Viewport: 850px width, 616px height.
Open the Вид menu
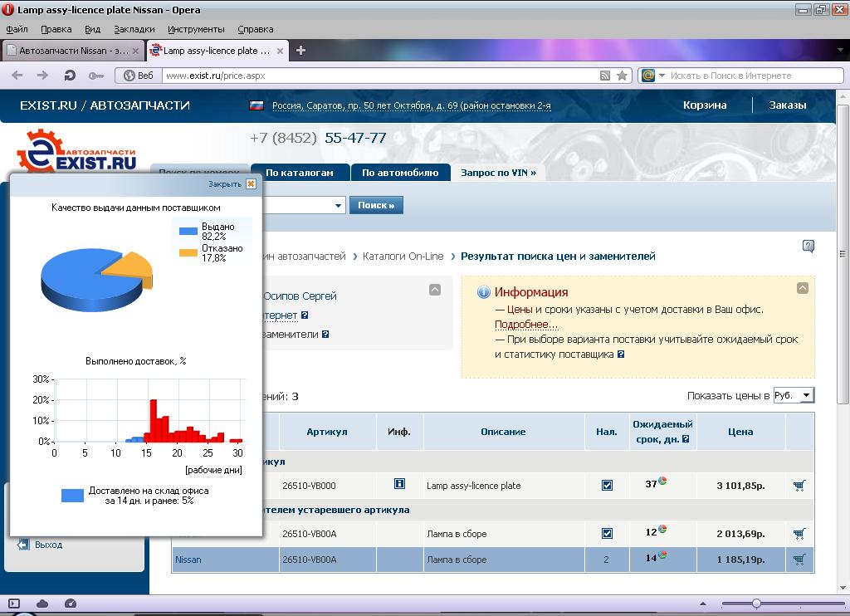(93, 29)
